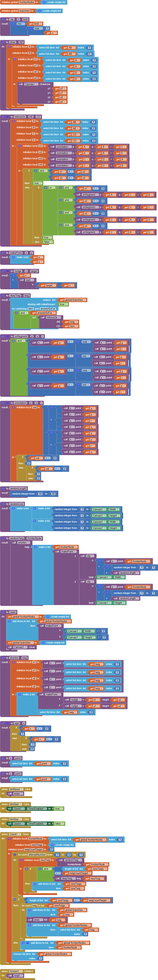Edit procedure name makePoint in definition
Screen dimensions: 158x980
point(16,253)
